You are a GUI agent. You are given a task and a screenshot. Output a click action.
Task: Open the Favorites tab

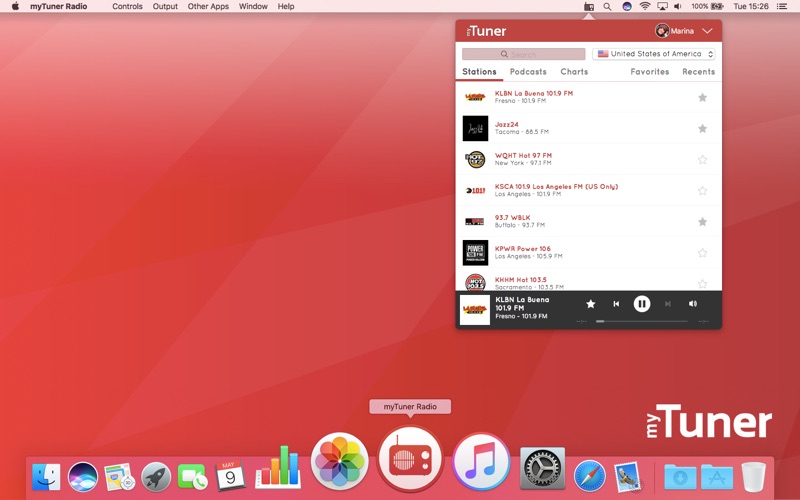649,72
